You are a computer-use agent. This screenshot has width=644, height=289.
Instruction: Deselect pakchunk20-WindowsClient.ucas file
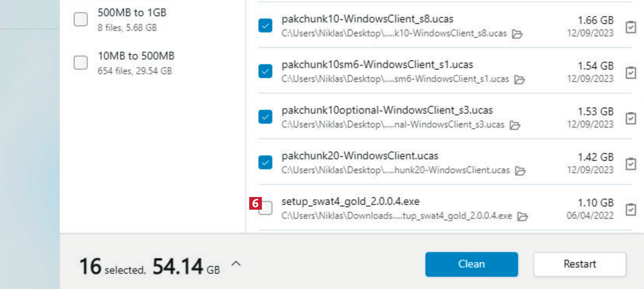[265, 163]
